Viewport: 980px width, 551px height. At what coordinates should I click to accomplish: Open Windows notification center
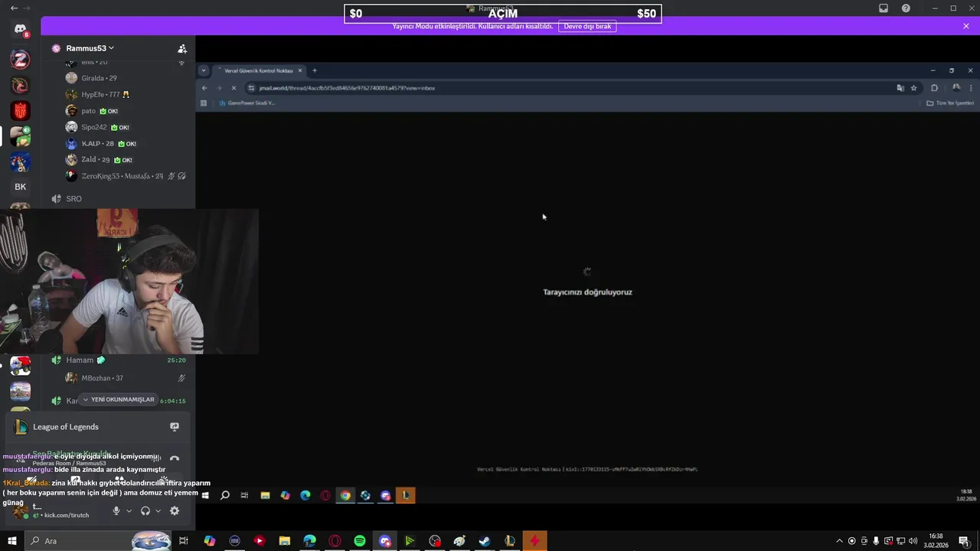[964, 541]
